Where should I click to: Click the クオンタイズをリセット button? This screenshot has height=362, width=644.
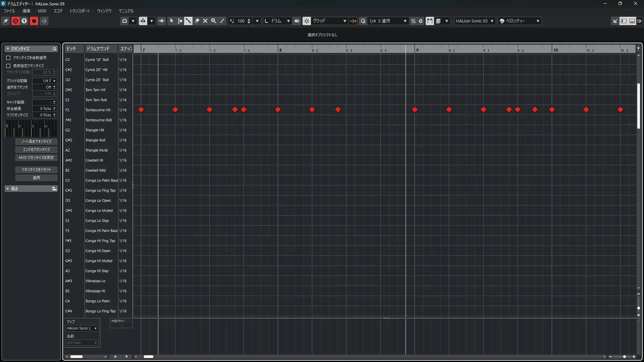point(36,170)
